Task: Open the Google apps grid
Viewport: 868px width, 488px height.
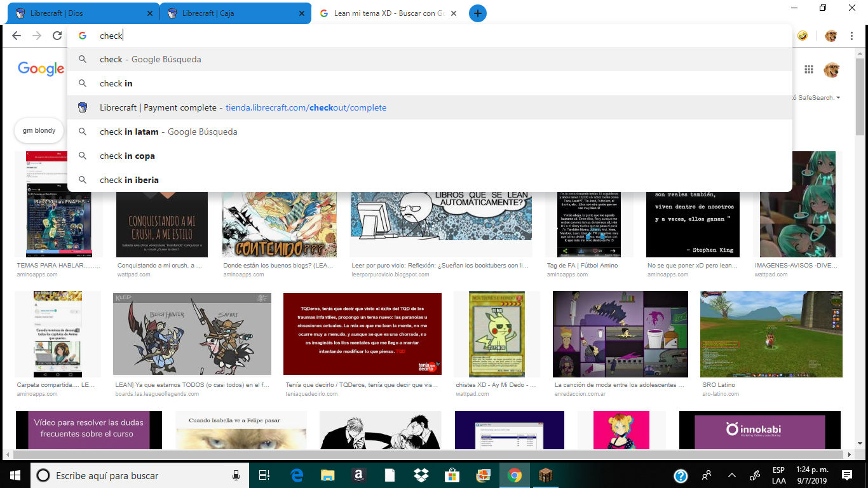Action: (x=809, y=69)
